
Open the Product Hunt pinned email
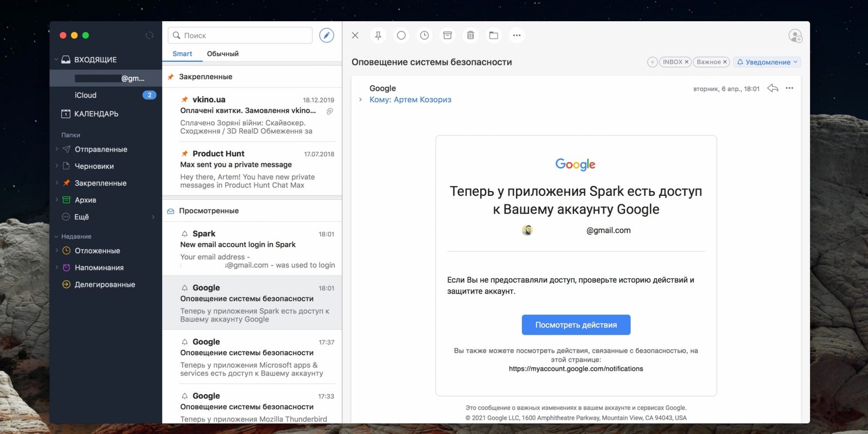click(252, 169)
